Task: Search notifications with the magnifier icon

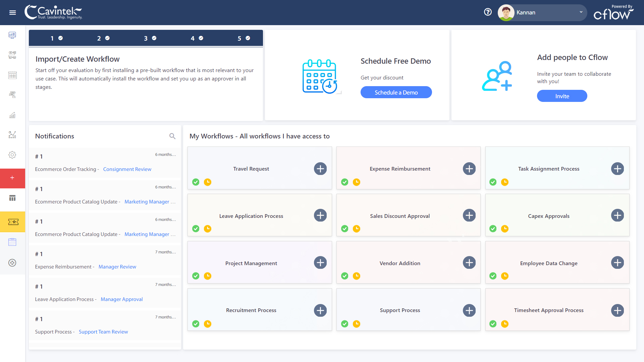Action: pos(172,136)
